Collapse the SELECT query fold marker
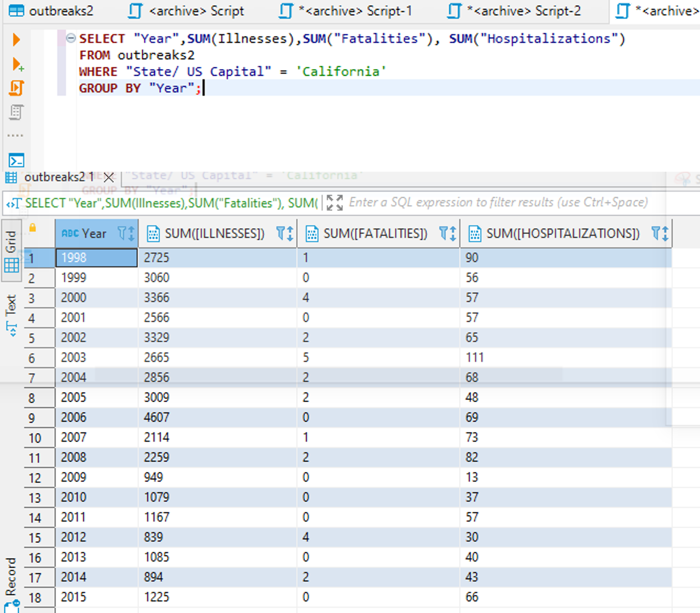The image size is (700, 613). [71, 38]
